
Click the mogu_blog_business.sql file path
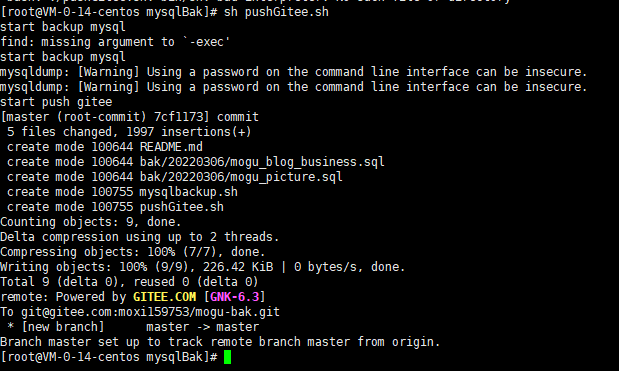pyautogui.click(x=262, y=162)
